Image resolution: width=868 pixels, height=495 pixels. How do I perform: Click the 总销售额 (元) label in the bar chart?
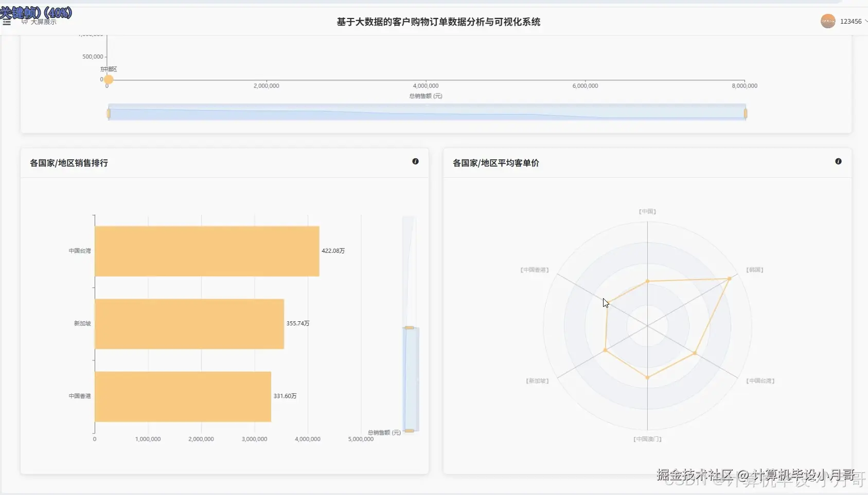tap(384, 433)
